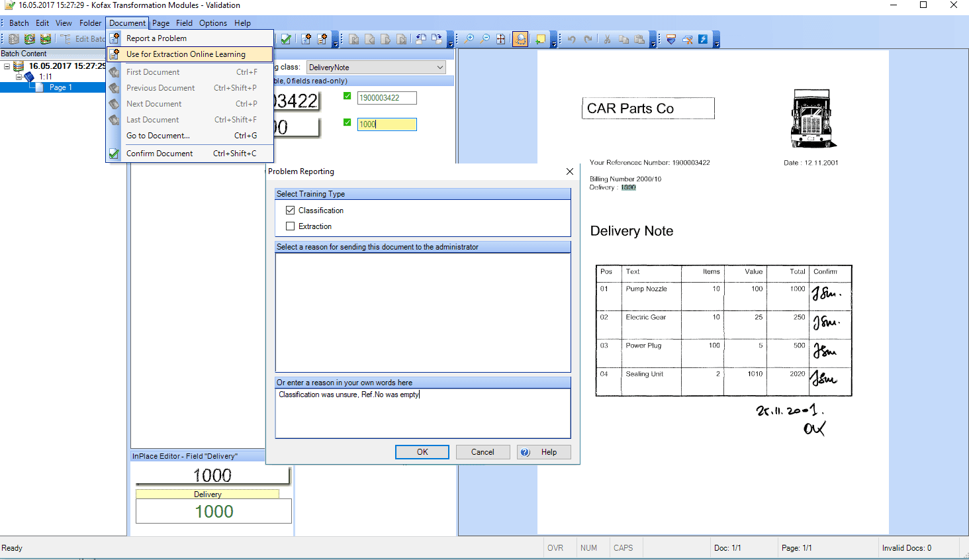Viewport: 969px width, 560px height.
Task: Choose Use for Extraction Online Learning
Action: pyautogui.click(x=185, y=54)
